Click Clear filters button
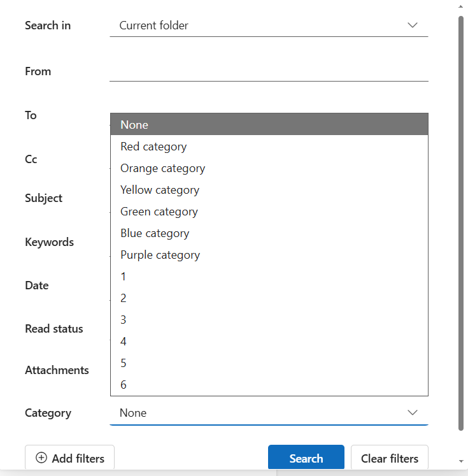Screen dimensions: 468x476 [390, 458]
